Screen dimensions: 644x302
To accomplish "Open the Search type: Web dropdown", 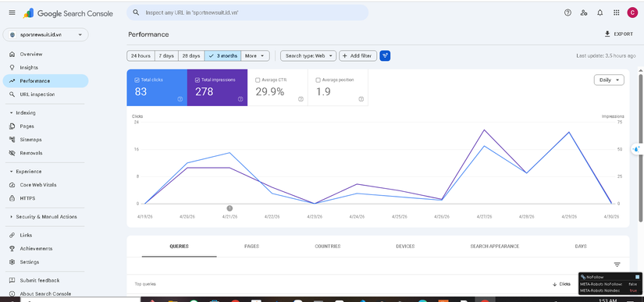I will [308, 56].
